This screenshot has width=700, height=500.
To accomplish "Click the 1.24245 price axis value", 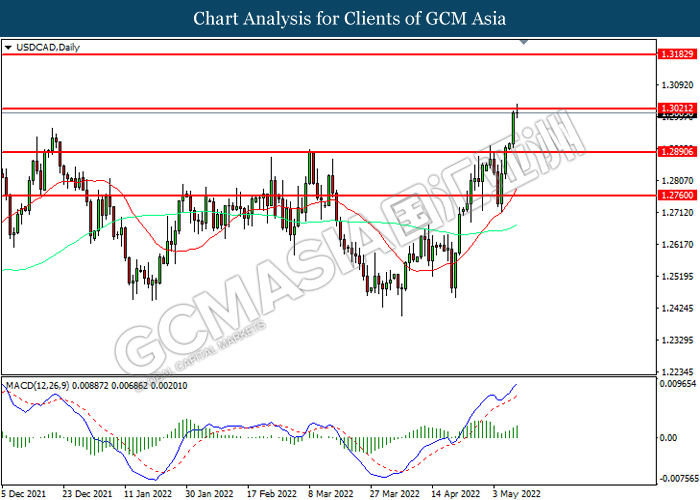I will click(677, 308).
